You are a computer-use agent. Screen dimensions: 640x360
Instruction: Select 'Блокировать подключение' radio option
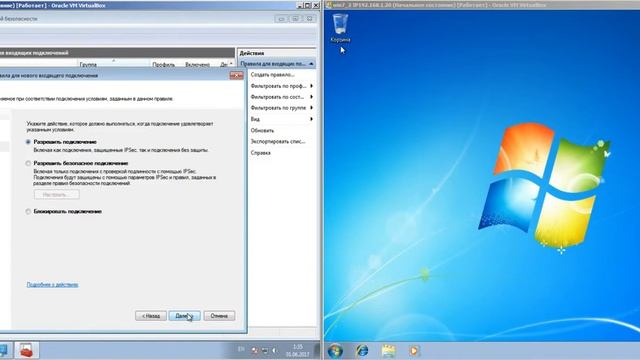coord(28,211)
